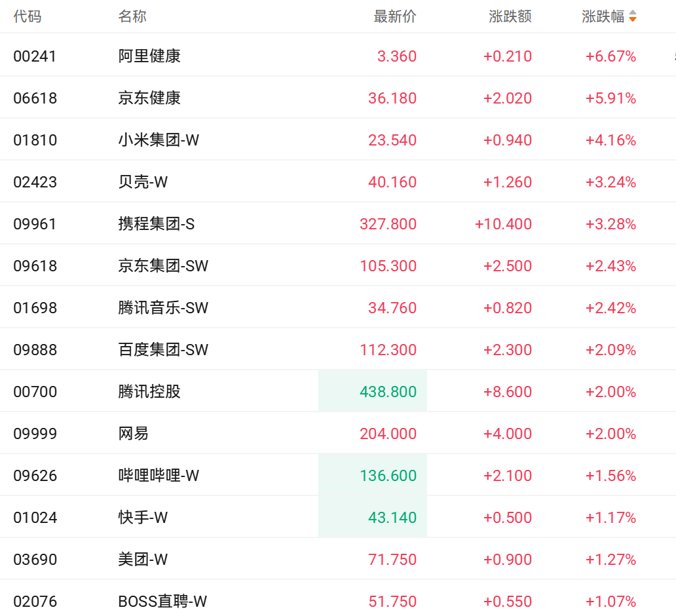Click the 涨跌幅 column header

[603, 16]
